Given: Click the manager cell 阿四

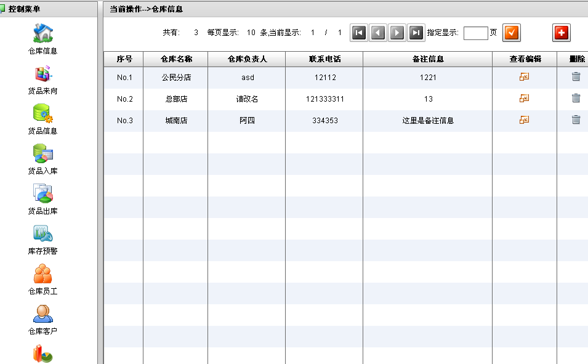Looking at the screenshot, I should (247, 121).
